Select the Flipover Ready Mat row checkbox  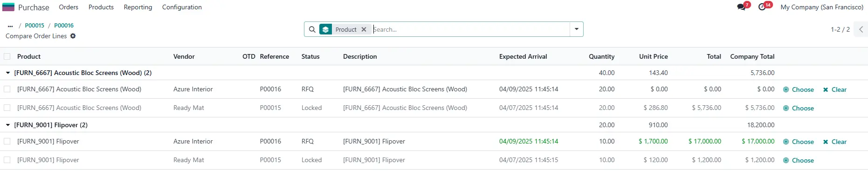[x=7, y=160]
